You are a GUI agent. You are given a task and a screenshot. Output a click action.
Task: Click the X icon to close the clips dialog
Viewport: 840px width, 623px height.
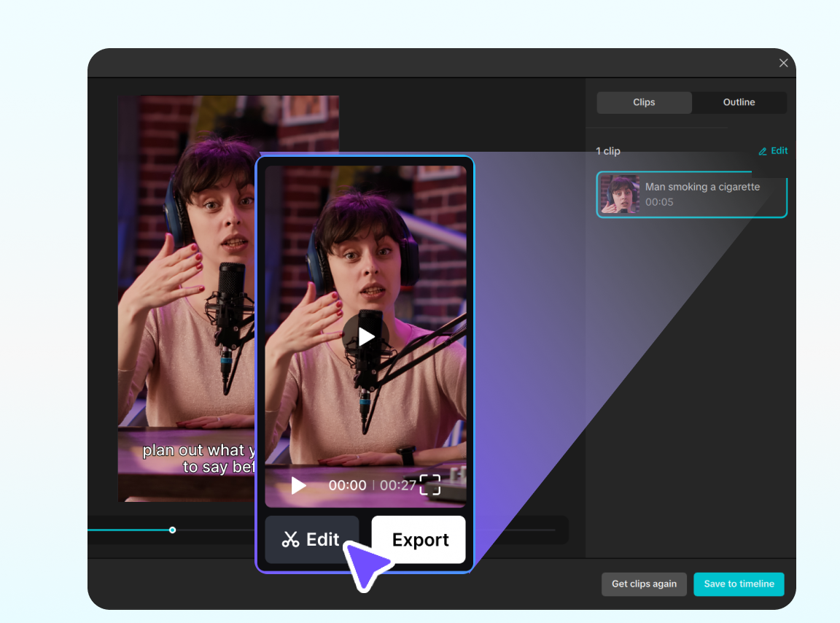click(x=784, y=63)
